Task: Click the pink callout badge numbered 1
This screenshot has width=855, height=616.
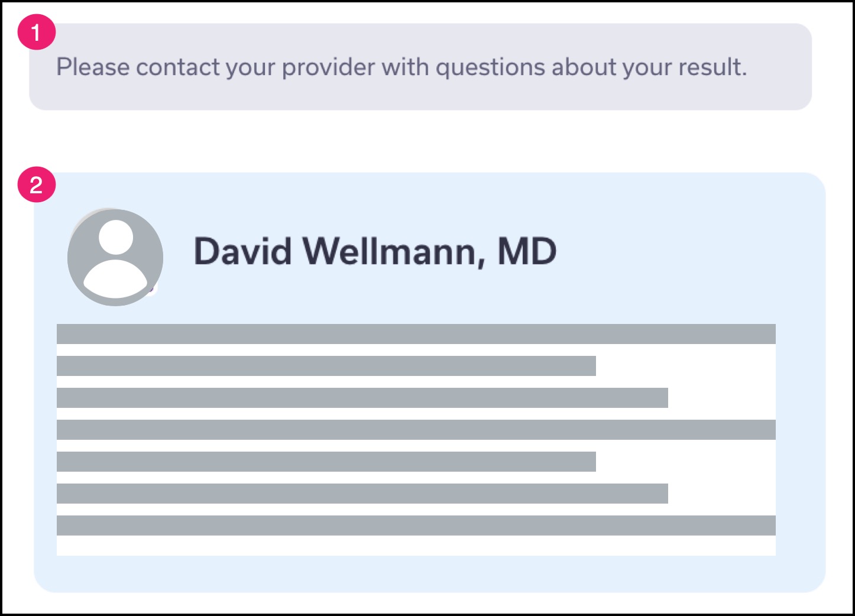Action: click(37, 32)
